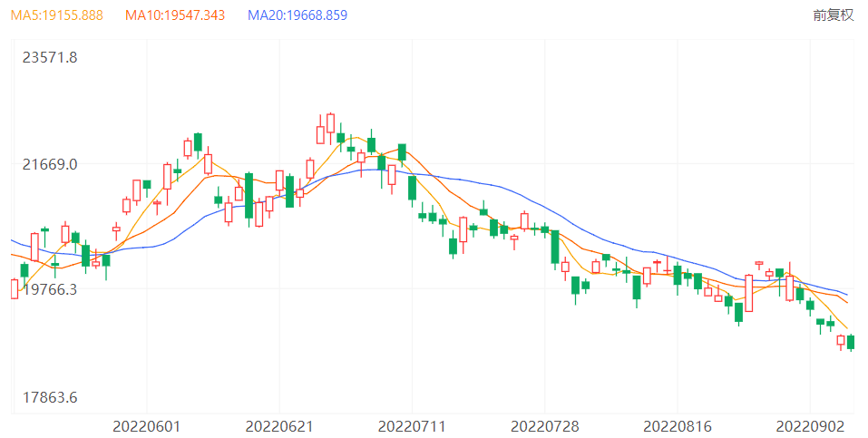Screen dimensions: 868x438
Task: Click the 21669.0 price axis label
Action: coord(50,164)
